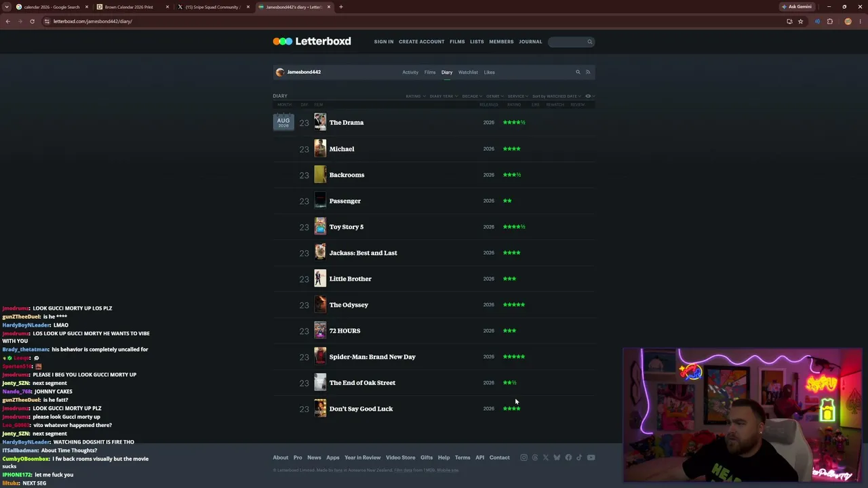Open Letterboxd's Bluesky icon in footer
Viewport: 868px width, 488px height.
pyautogui.click(x=557, y=457)
